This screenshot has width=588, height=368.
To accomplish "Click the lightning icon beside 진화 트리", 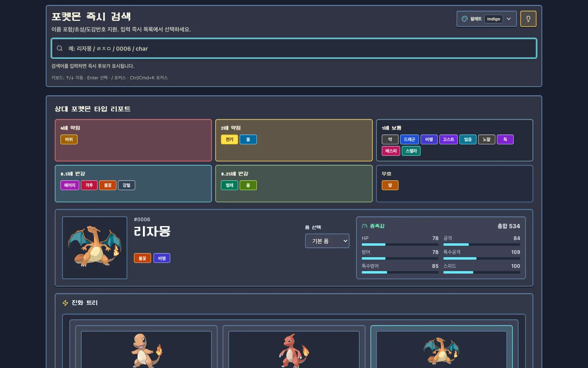I will (65, 303).
